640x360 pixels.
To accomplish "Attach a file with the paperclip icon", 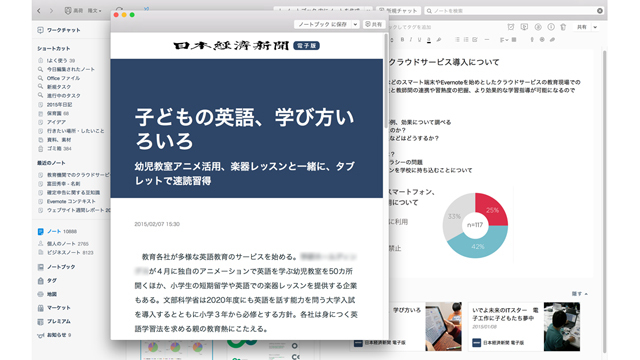I will pyautogui.click(x=552, y=40).
